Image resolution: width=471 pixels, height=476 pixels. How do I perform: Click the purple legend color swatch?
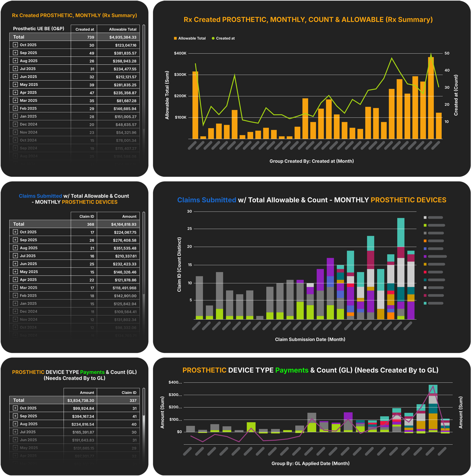(425, 256)
